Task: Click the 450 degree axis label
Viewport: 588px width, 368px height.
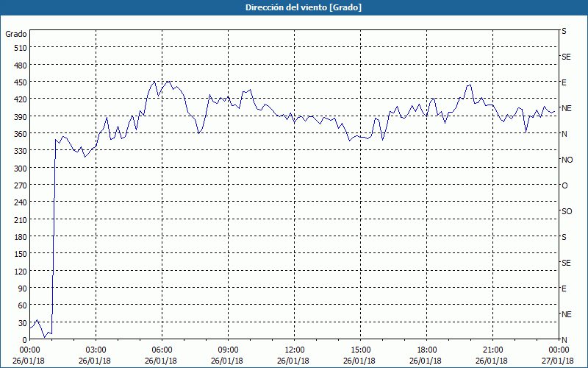Action: [21, 82]
